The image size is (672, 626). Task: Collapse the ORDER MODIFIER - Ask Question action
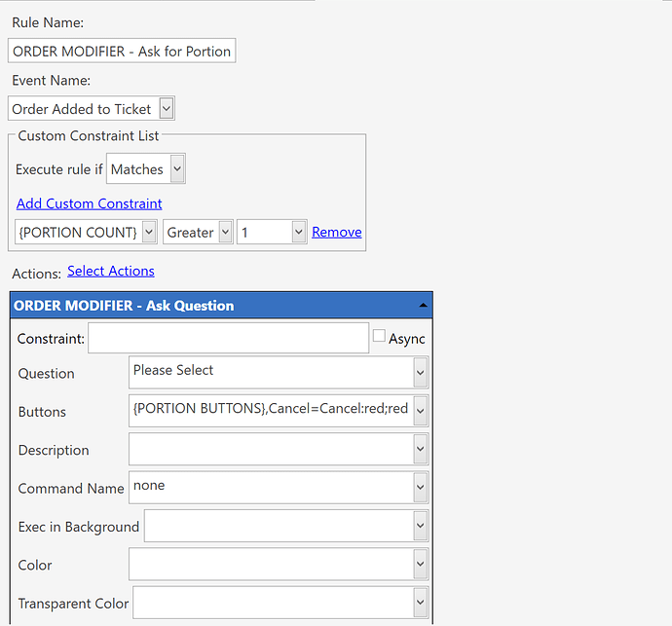(x=423, y=305)
